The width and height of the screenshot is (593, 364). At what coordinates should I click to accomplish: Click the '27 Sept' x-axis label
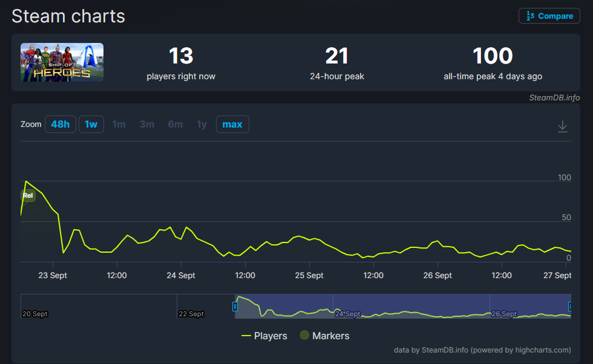click(557, 275)
